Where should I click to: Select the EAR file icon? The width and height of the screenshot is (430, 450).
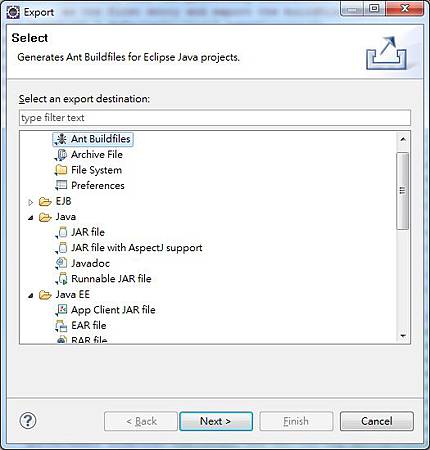pyautogui.click(x=61, y=326)
